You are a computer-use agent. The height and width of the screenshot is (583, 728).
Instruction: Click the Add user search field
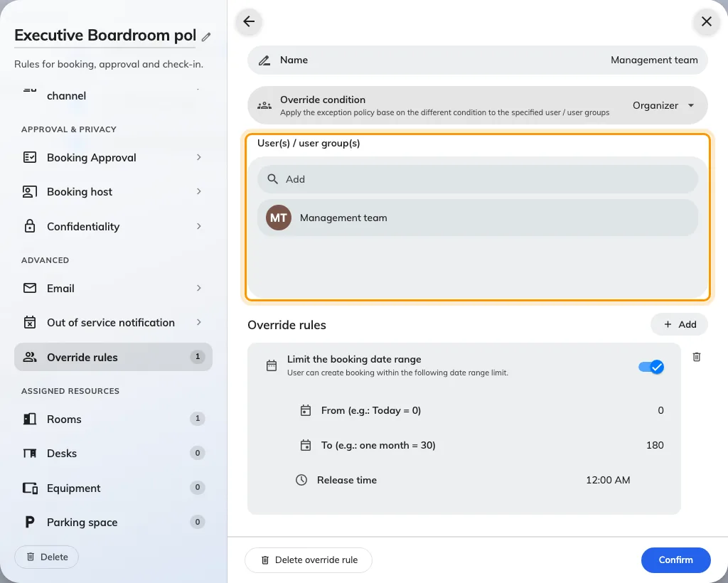click(x=478, y=179)
